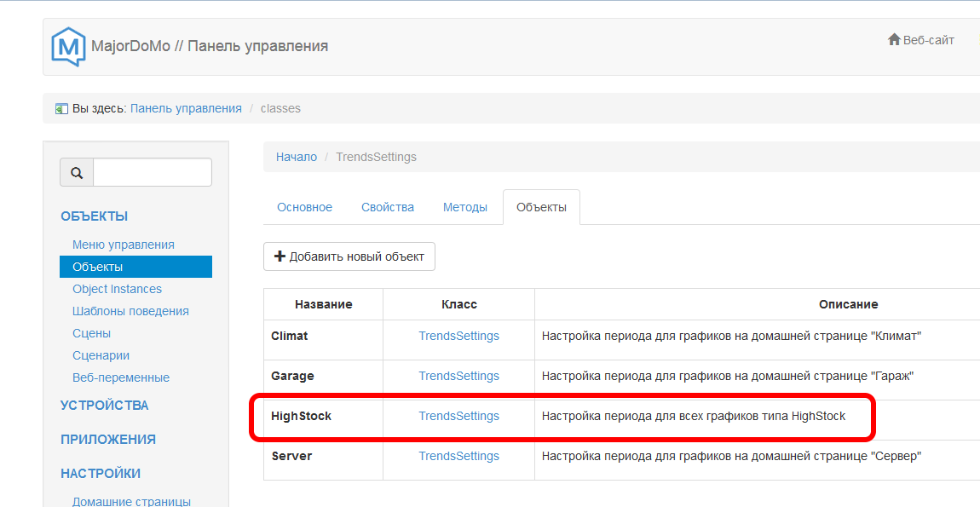The image size is (980, 507).
Task: Click the Название column header
Action: [324, 304]
